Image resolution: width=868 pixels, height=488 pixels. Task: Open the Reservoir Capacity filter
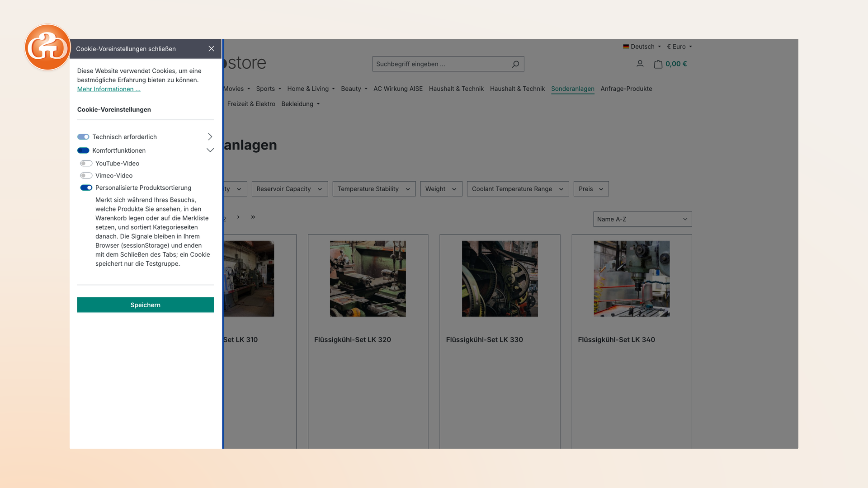pos(290,189)
